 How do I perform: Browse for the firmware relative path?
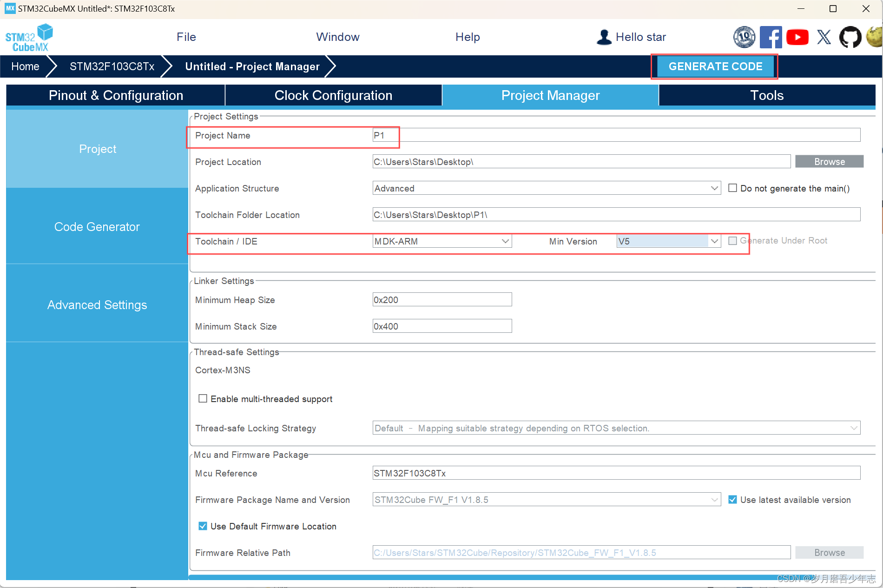(x=829, y=553)
